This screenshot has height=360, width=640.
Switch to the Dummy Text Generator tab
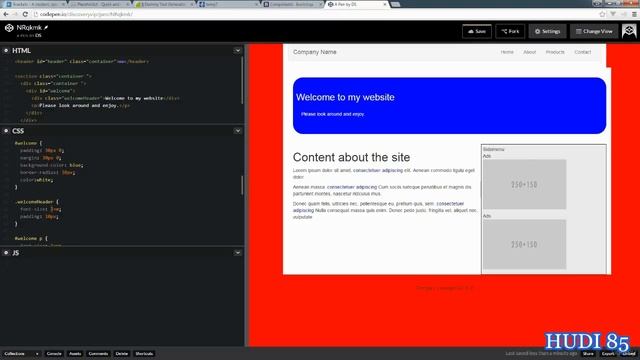pos(165,4)
